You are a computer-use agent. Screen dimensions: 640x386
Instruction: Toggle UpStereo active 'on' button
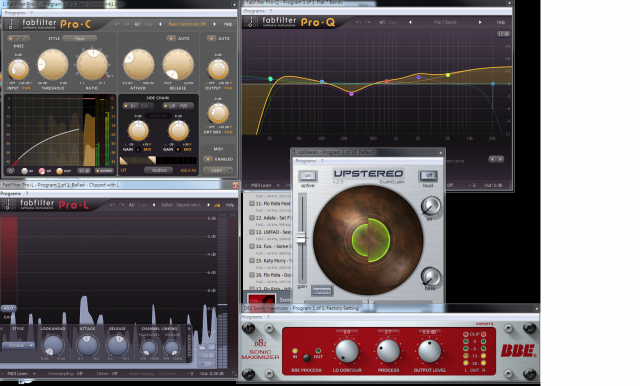pos(308,176)
